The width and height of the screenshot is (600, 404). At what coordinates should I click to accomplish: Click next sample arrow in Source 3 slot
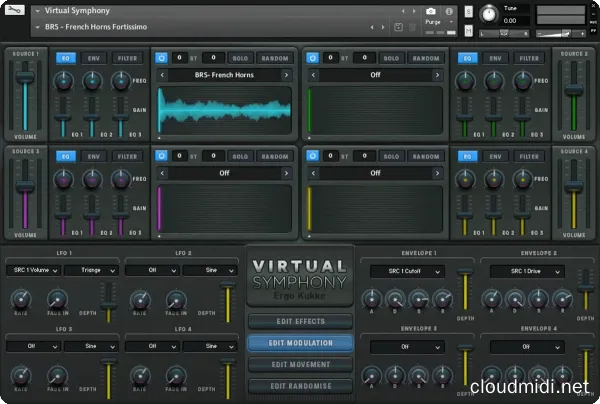click(286, 173)
